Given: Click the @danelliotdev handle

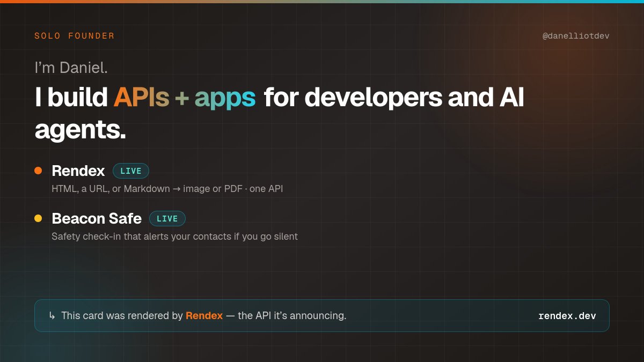Looking at the screenshot, I should point(576,36).
